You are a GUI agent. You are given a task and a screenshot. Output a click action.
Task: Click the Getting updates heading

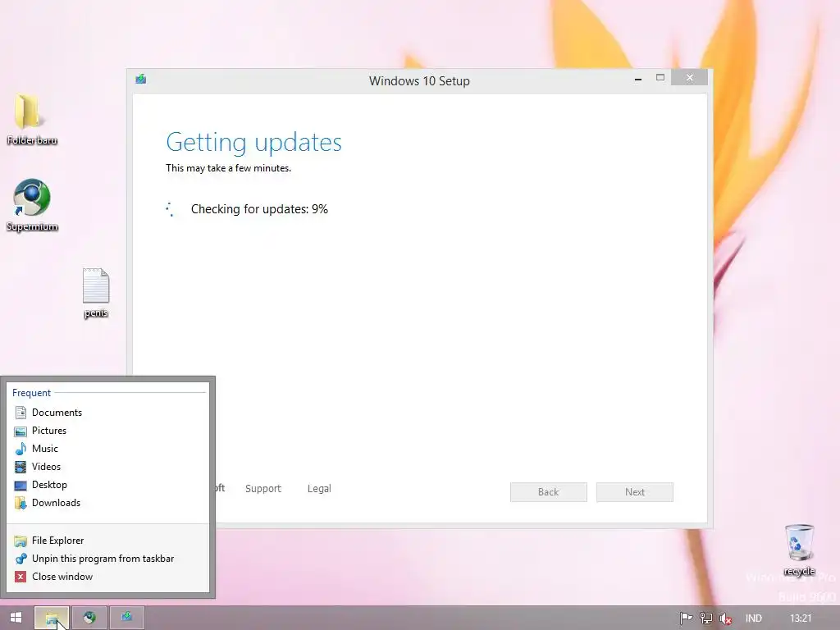[254, 143]
